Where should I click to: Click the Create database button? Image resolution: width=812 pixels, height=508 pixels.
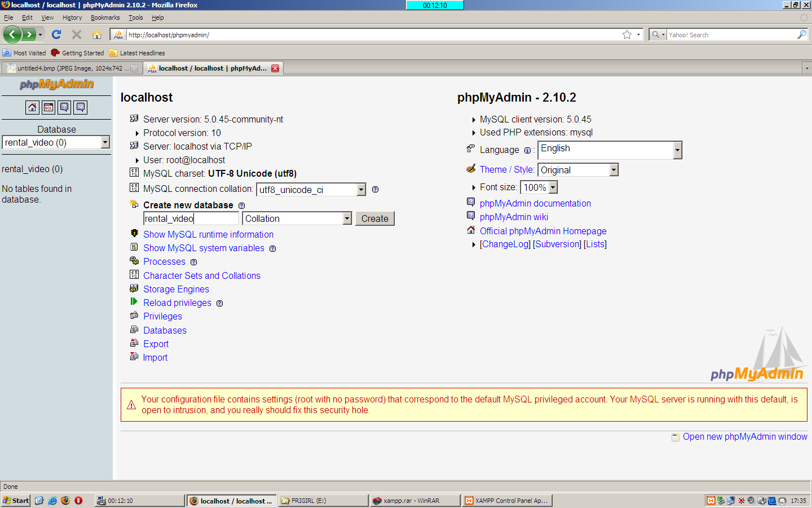pyautogui.click(x=375, y=218)
